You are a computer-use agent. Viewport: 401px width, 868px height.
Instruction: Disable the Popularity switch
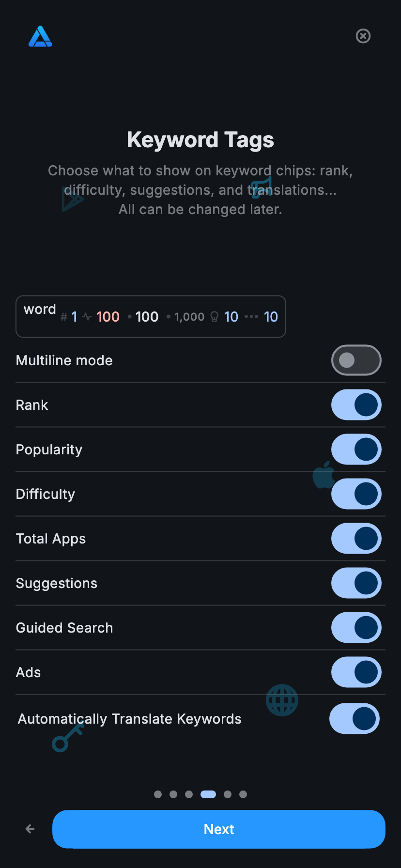coord(356,449)
